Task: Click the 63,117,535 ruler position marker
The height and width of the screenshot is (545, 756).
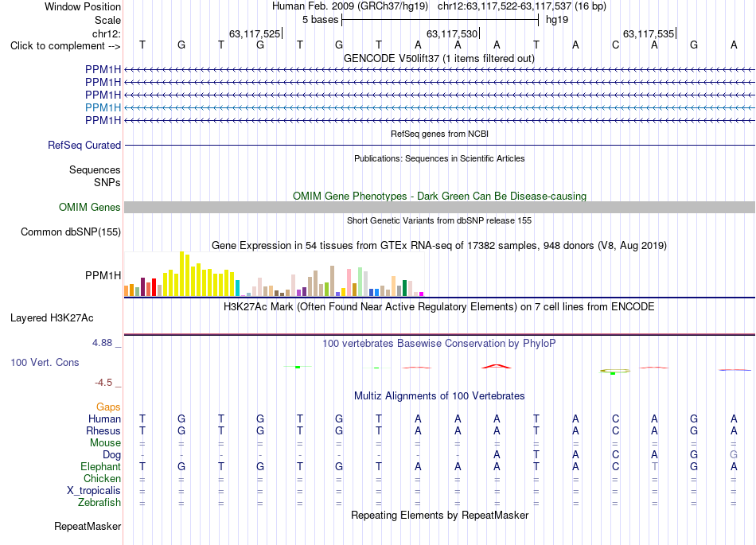Action: click(x=649, y=33)
